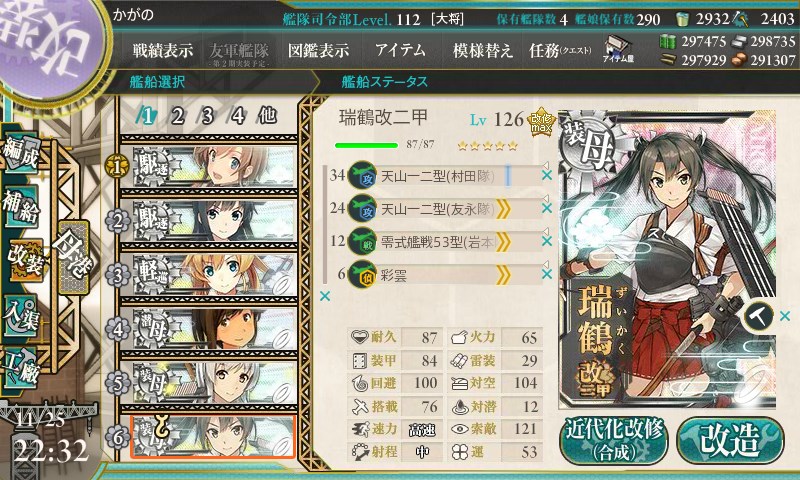
Task: Open the 補給 (supply) sidebar icon
Action: pos(21,206)
